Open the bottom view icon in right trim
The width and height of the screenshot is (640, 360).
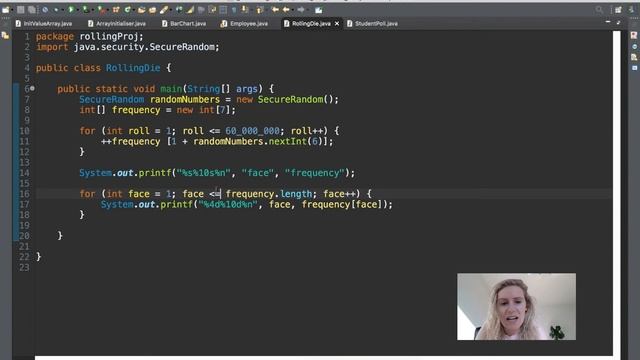(634, 68)
